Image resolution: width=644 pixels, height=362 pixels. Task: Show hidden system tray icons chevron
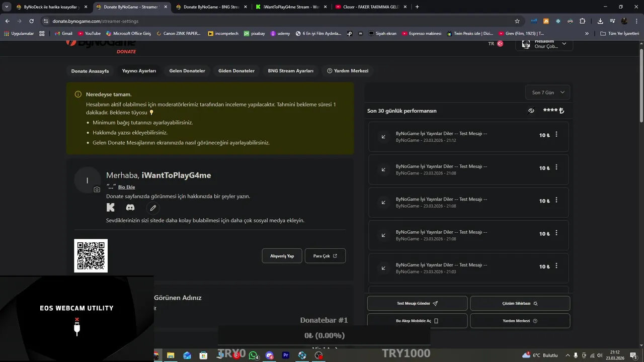pos(568,355)
